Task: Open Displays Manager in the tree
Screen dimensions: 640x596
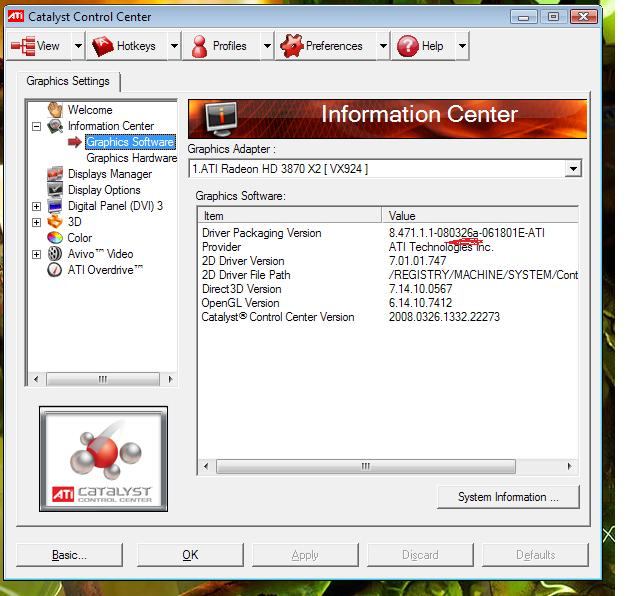Action: [110, 174]
